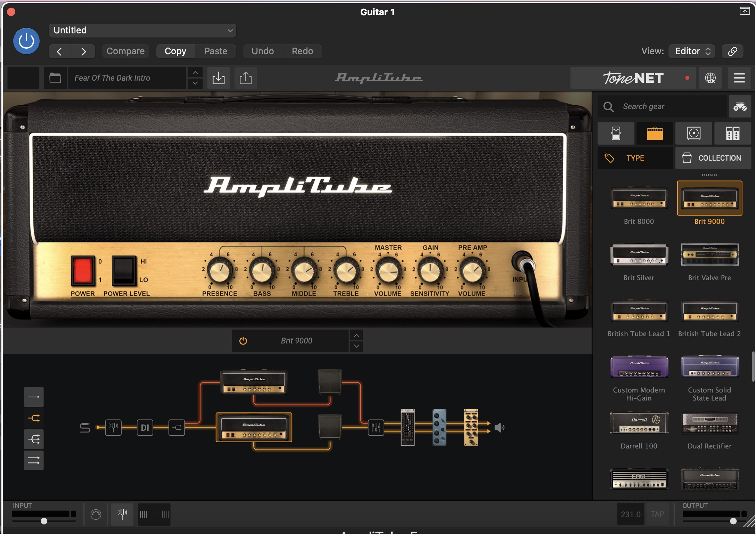Select the Brit Valve Pre thumbnail

coord(709,254)
